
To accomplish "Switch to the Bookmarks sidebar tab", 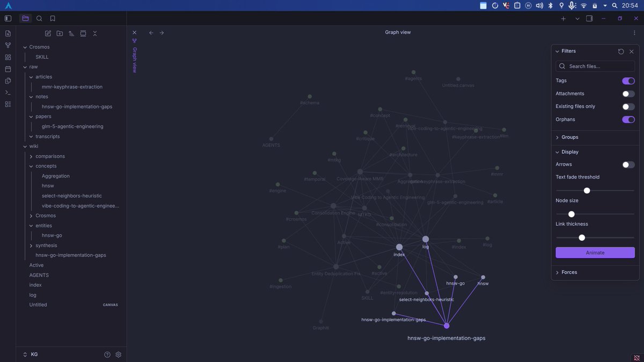I will point(52,18).
